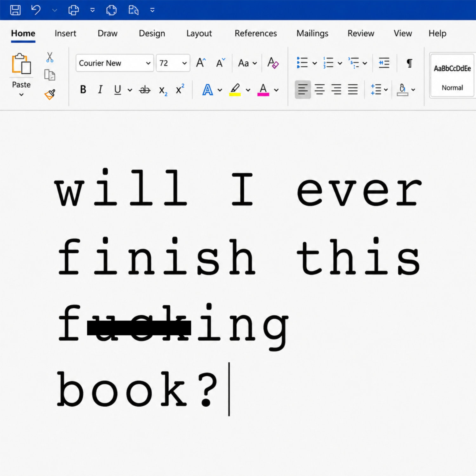Viewport: 476px width, 476px height.
Task: Click the Save icon in the title bar
Action: [x=15, y=10]
